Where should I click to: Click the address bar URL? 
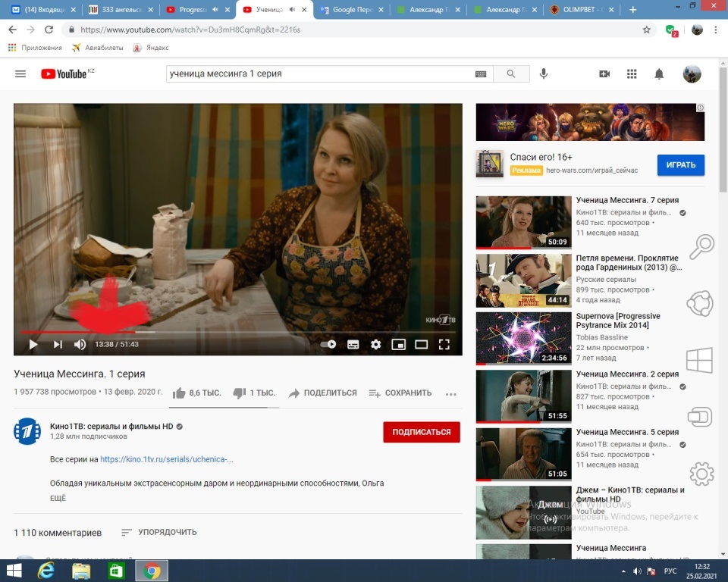click(190, 30)
